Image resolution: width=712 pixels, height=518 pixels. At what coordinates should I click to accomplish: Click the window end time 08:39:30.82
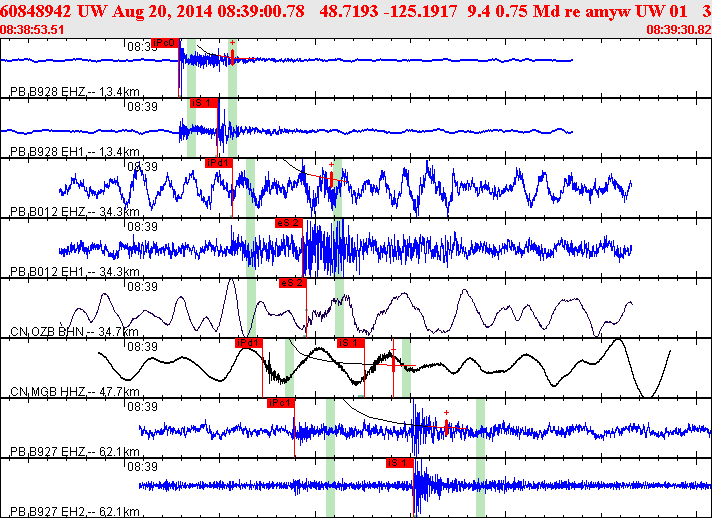tap(679, 30)
